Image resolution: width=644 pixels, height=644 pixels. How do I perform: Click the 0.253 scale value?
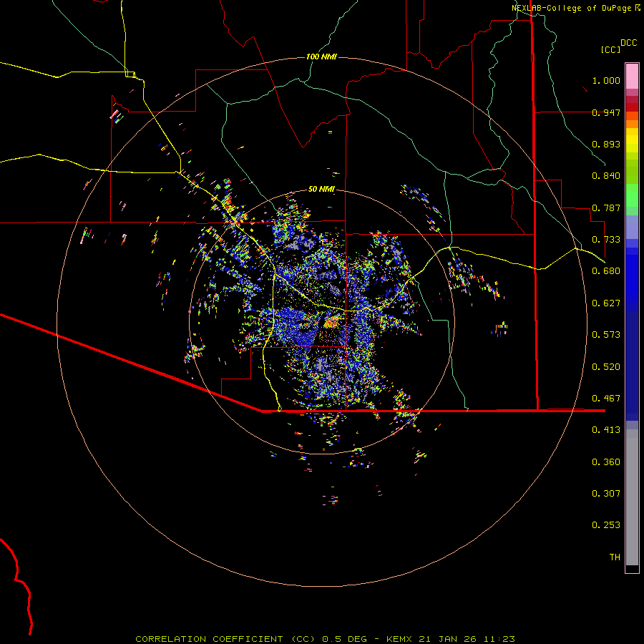click(606, 525)
